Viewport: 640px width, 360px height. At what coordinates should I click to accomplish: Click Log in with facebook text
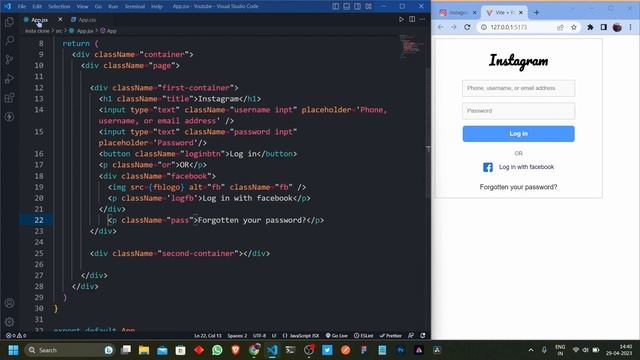pyautogui.click(x=526, y=167)
